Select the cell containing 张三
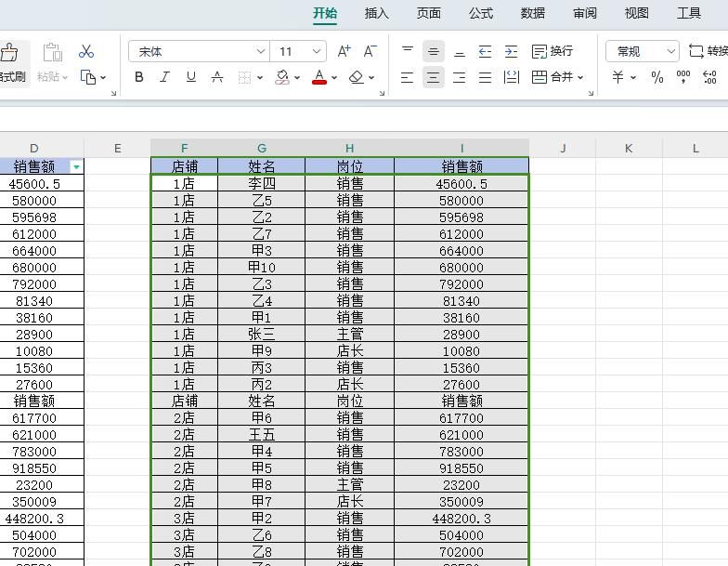This screenshot has width=728, height=566. pos(262,335)
